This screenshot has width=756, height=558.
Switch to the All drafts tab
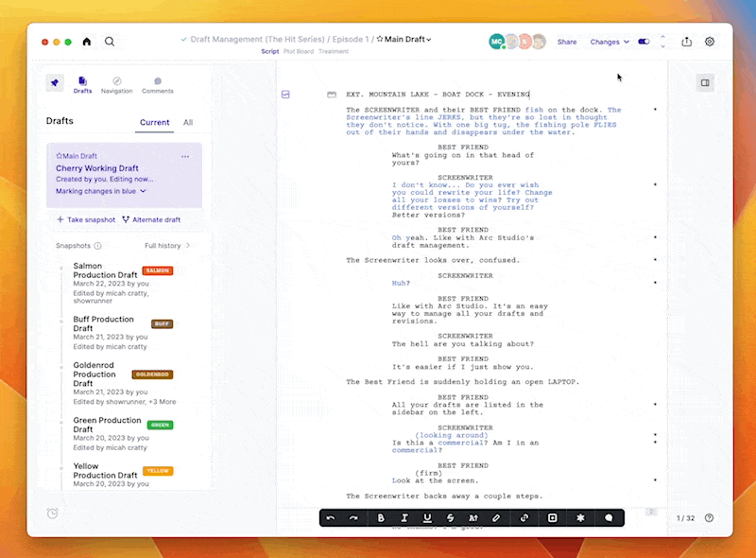point(188,122)
